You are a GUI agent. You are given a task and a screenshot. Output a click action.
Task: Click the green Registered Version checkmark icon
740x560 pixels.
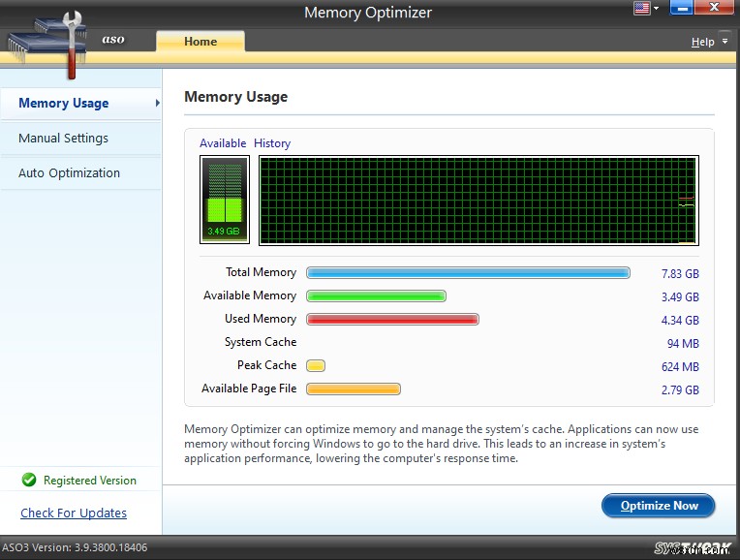pos(29,480)
